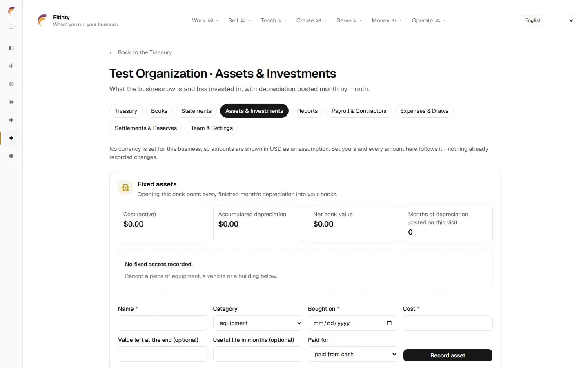Select the Assets & Investments tab
Screen dimensions: 588x368
(254, 111)
